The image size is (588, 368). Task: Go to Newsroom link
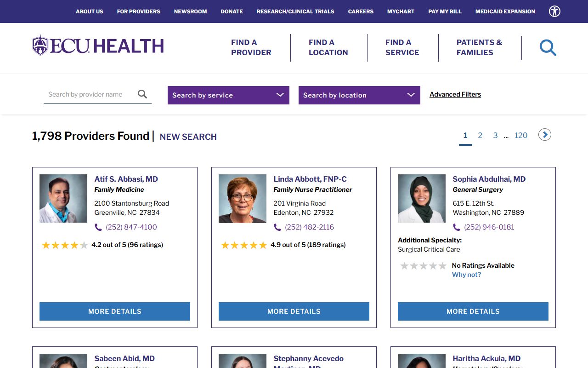(190, 11)
